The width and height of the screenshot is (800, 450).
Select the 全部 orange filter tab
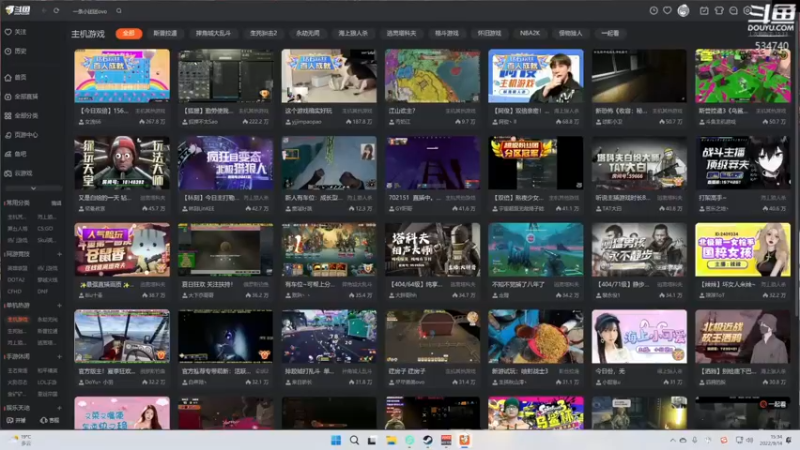[129, 33]
